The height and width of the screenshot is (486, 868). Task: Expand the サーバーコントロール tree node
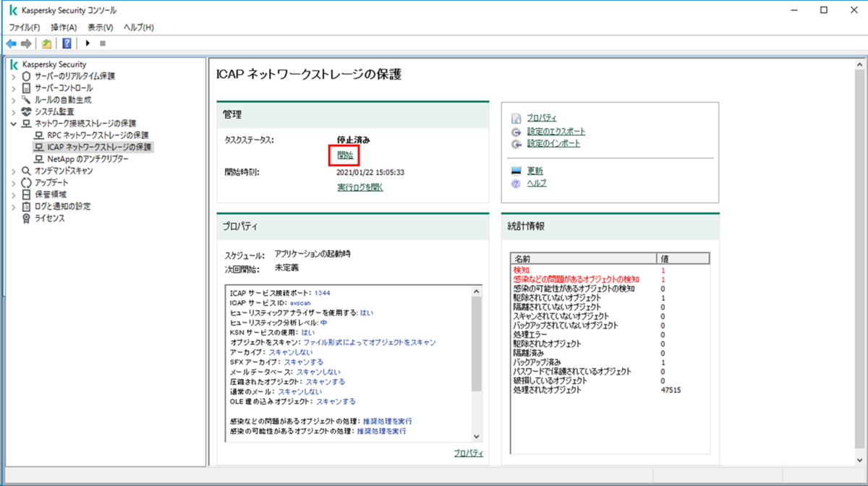[14, 88]
